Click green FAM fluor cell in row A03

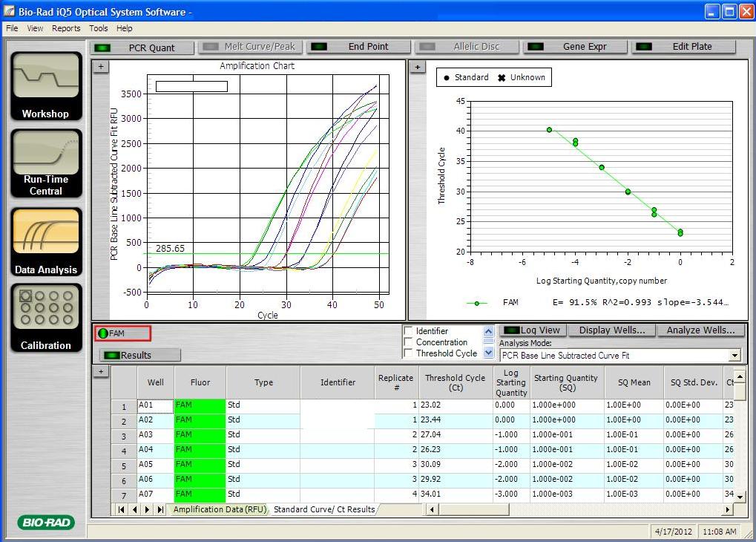click(200, 435)
